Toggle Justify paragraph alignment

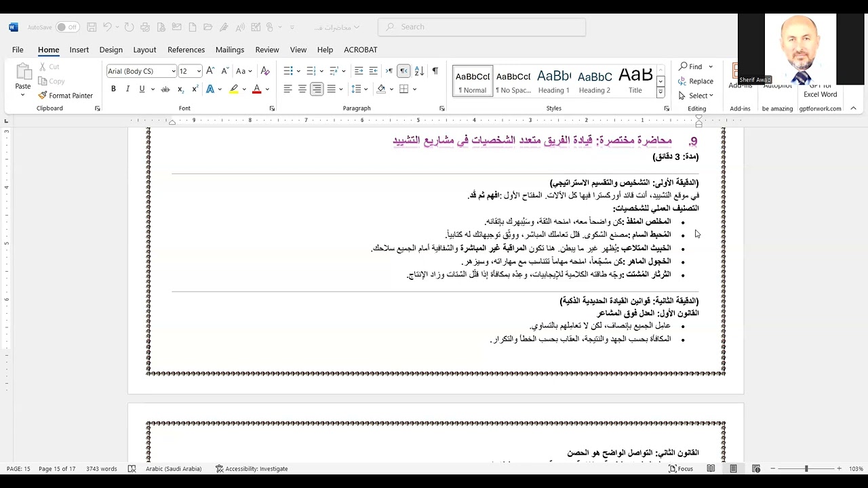[x=331, y=89]
